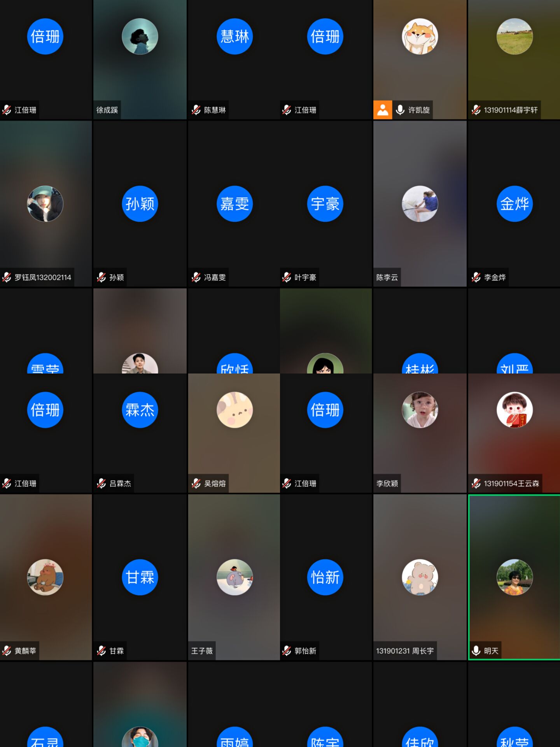This screenshot has height=747, width=560.
Task: Select the blue 嘉雯 avatar circle
Action: click(x=234, y=204)
